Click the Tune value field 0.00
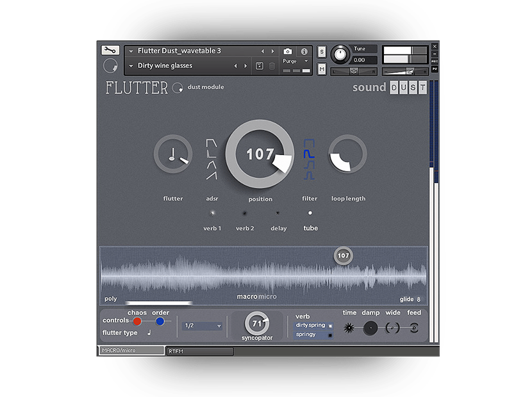This screenshot has width=532, height=397. [364, 60]
